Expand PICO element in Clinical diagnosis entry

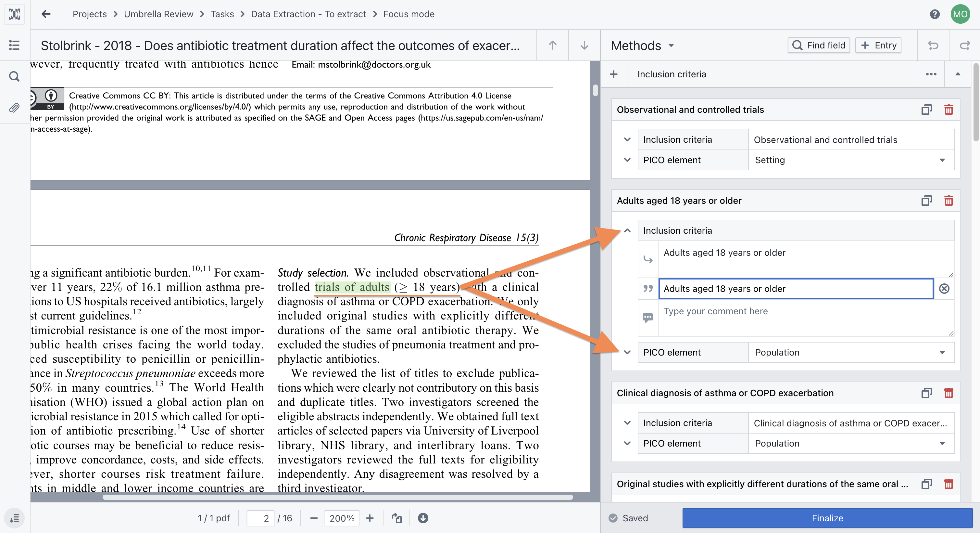(627, 443)
